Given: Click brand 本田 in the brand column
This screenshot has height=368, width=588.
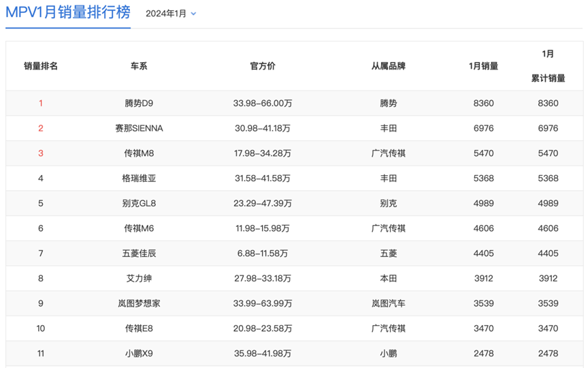Looking at the screenshot, I should tap(389, 279).
